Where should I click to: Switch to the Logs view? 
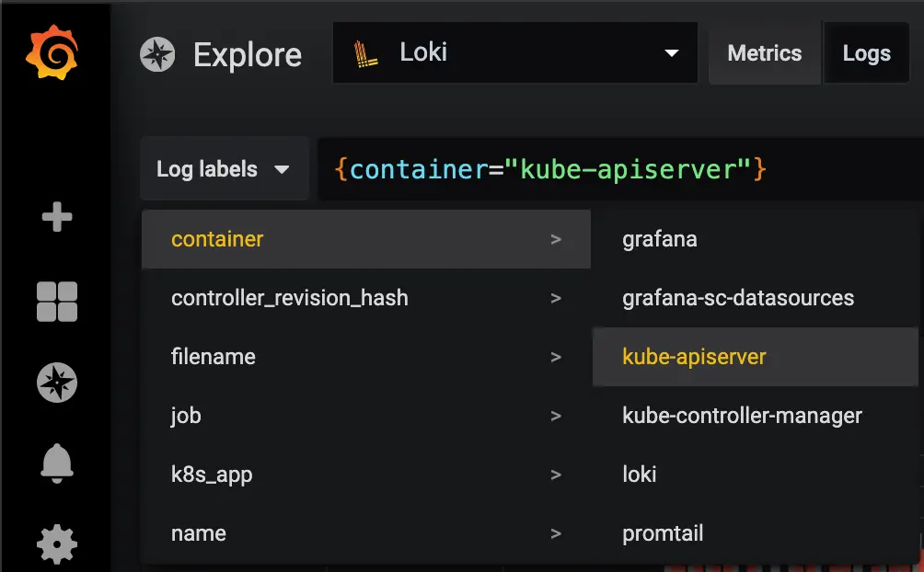[865, 53]
